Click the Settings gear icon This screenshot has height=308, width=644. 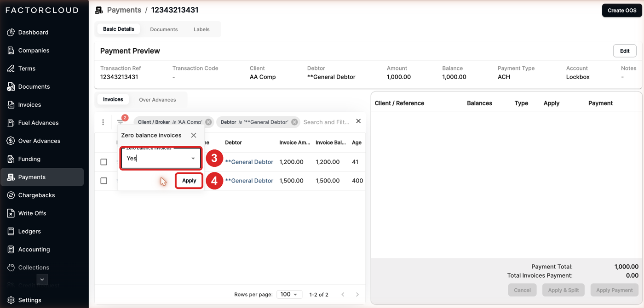11,300
